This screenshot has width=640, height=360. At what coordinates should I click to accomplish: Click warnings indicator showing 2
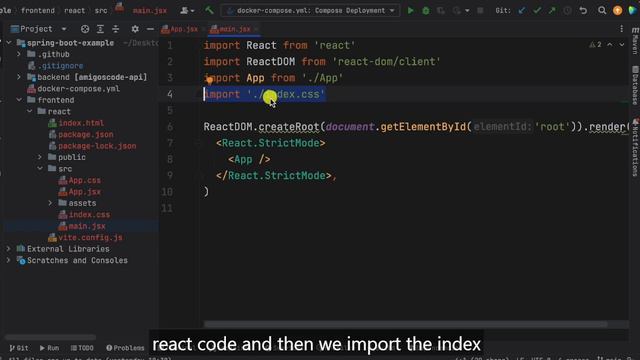595,44
